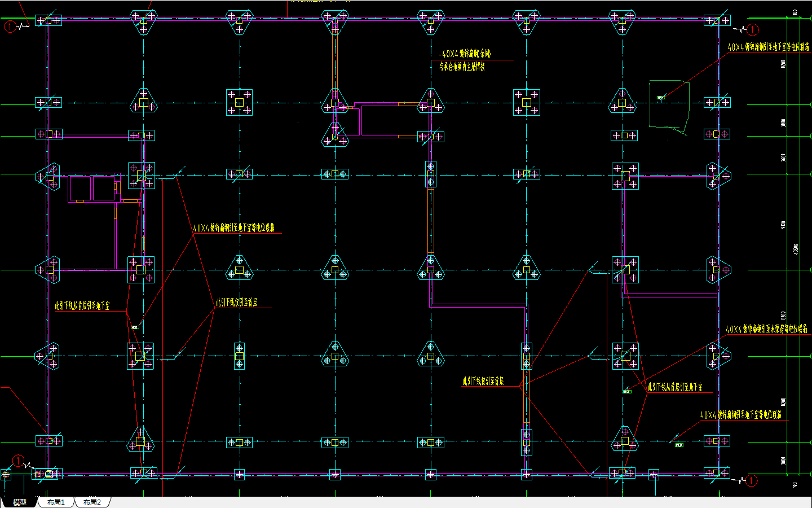
Task: Click the red circled 1 marker at bottom right
Action: tap(751, 481)
